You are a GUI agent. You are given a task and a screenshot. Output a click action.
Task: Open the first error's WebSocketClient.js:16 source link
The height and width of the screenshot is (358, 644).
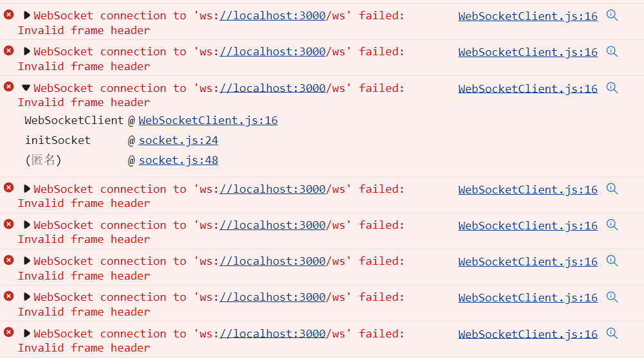click(528, 16)
